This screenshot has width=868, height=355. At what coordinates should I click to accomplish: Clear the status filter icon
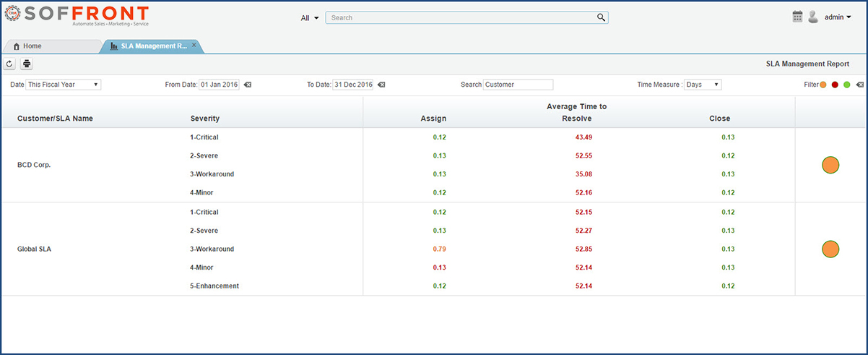click(x=859, y=85)
